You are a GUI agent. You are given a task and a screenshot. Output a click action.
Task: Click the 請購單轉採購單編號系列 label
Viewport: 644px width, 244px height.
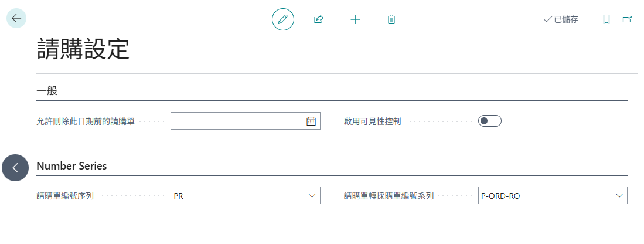[x=389, y=196]
